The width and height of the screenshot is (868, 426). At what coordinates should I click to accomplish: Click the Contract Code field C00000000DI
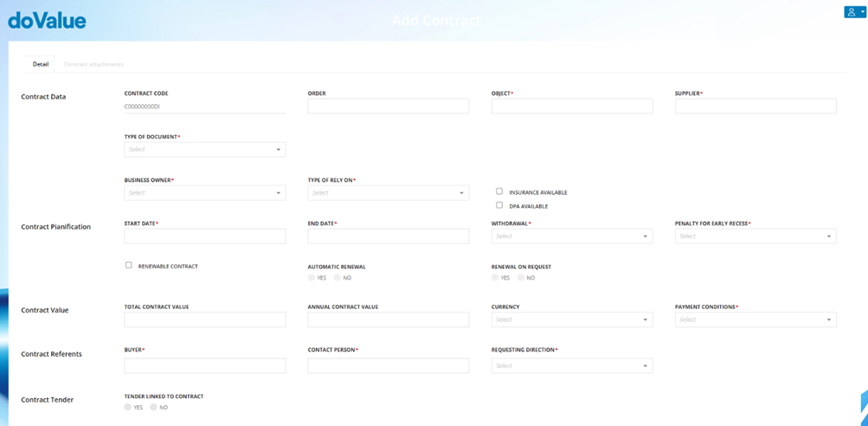tap(205, 106)
